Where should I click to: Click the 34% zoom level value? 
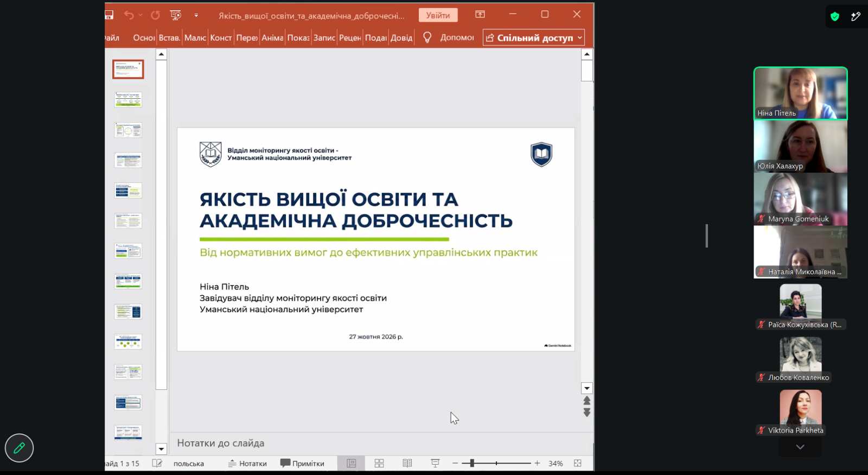(556, 464)
